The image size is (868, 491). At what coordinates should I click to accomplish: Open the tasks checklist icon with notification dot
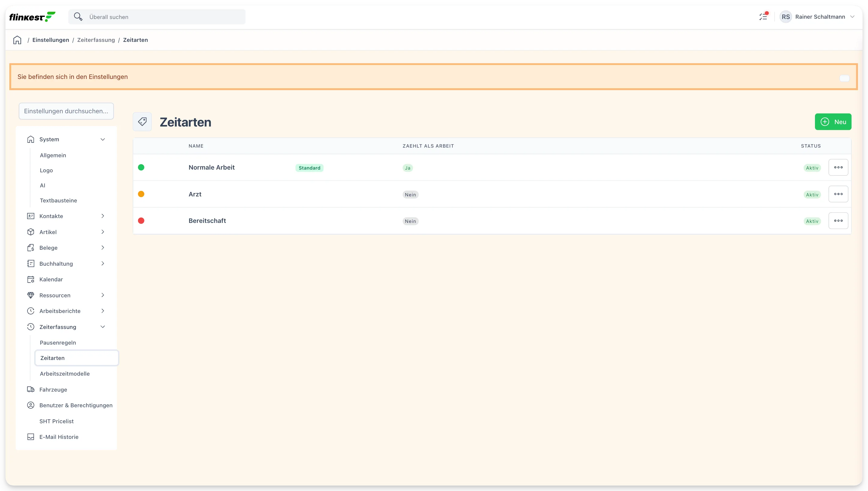(x=763, y=17)
